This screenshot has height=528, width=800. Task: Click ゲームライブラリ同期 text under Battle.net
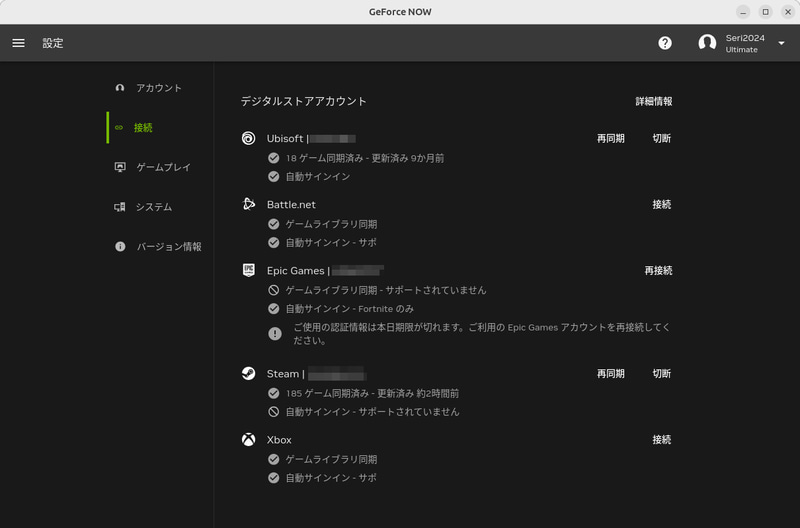point(331,224)
